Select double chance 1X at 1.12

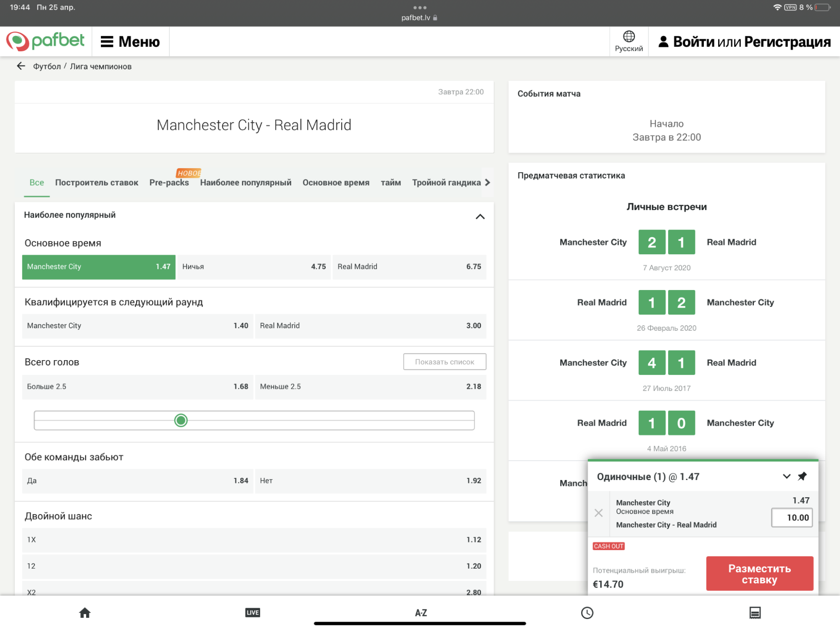(254, 540)
